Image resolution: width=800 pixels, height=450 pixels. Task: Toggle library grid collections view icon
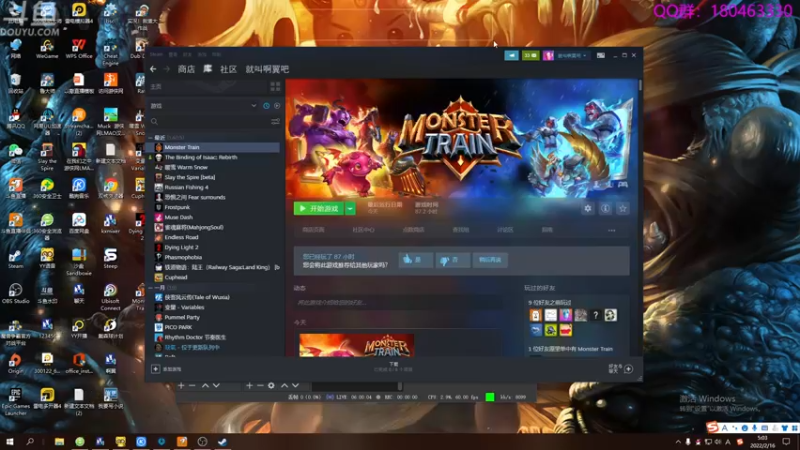tap(275, 87)
